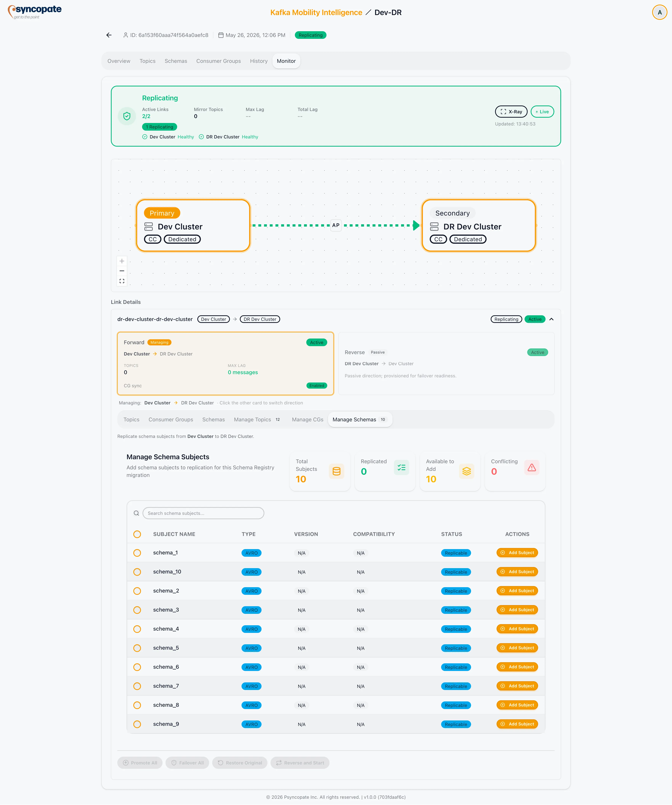Select the schema_10 row checkbox
The image size is (672, 805).
pyautogui.click(x=137, y=572)
